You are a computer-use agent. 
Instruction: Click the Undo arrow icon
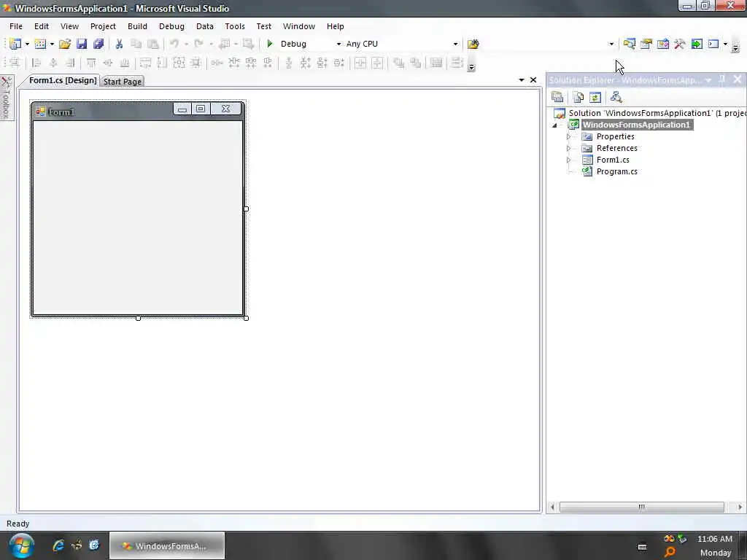(x=174, y=44)
